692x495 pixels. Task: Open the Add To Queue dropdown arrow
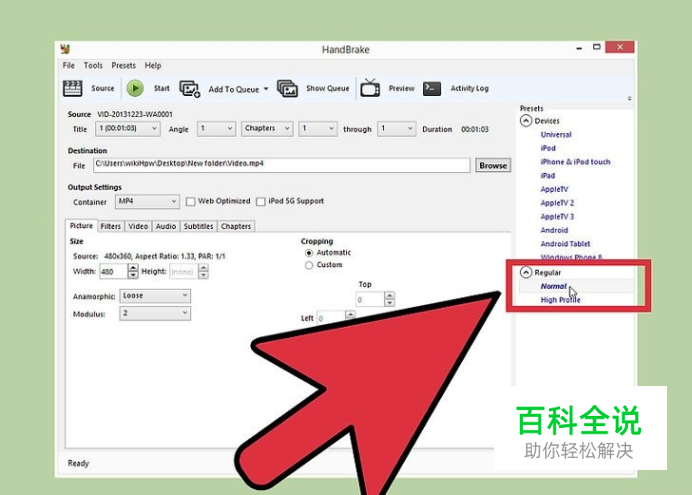click(266, 89)
